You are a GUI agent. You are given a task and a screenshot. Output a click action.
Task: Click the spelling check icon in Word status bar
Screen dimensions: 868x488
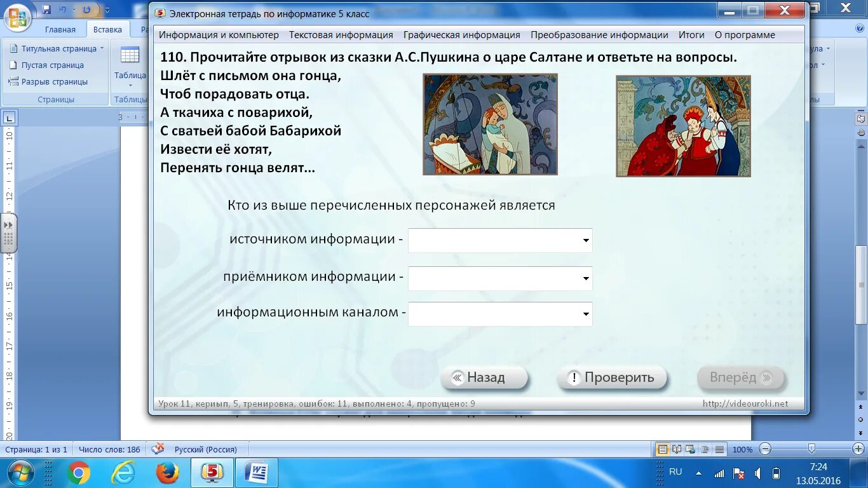click(x=158, y=449)
